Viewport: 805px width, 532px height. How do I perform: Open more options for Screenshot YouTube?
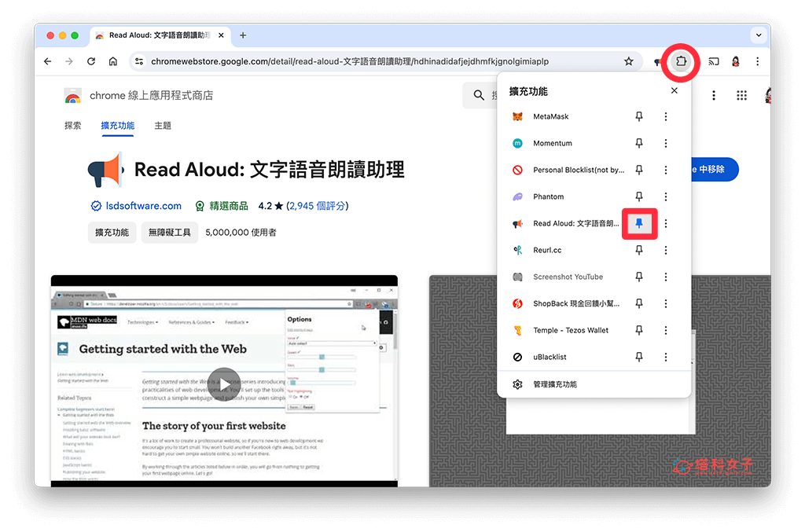[666, 277]
